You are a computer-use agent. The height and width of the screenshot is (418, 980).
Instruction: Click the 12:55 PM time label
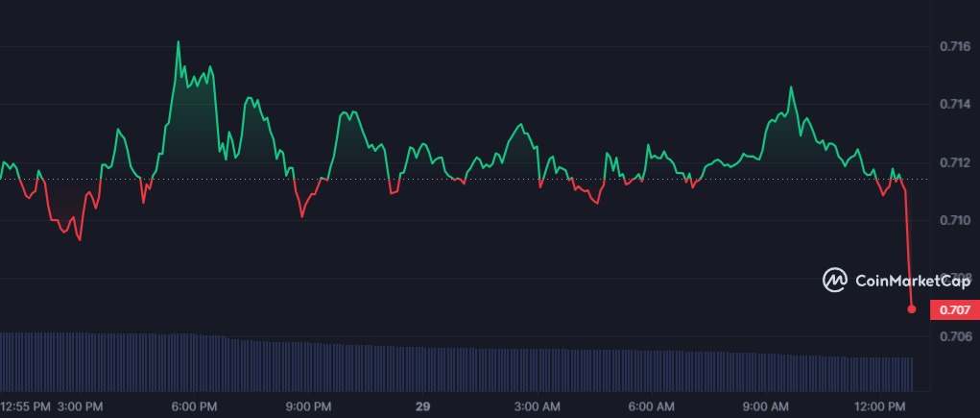[x=25, y=406]
